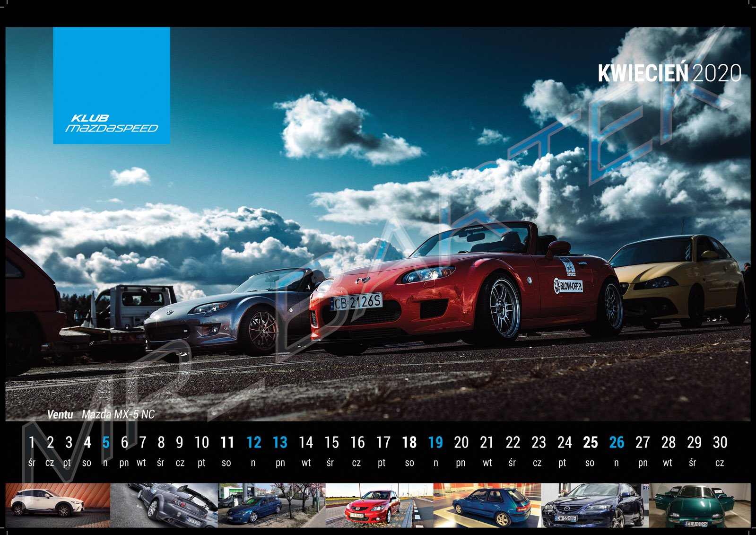Pick date 19 on the calendar strip
The width and height of the screenshot is (756, 535).
coord(435,443)
